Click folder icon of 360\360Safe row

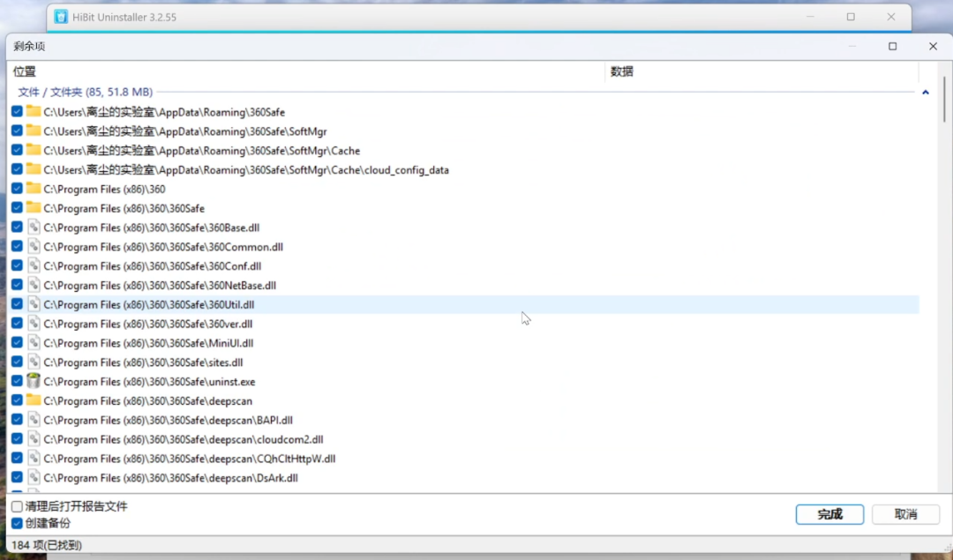tap(34, 208)
